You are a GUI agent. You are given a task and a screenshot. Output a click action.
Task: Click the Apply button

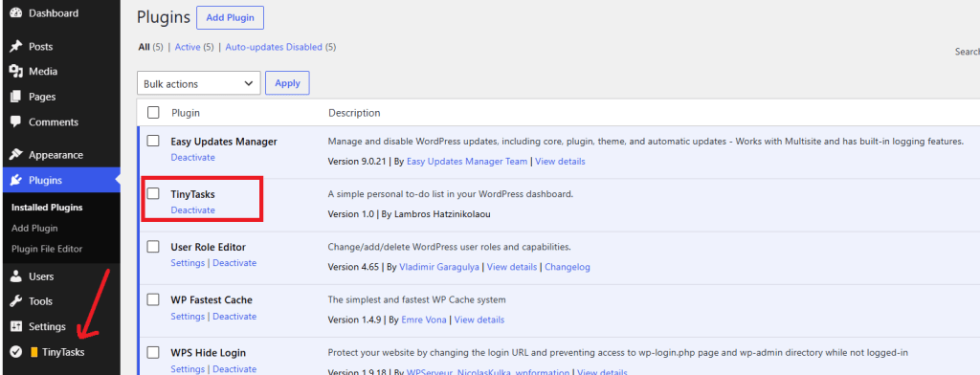point(287,83)
